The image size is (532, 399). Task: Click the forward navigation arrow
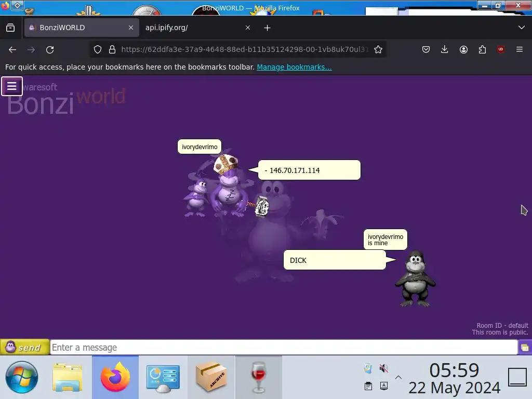[x=31, y=50]
